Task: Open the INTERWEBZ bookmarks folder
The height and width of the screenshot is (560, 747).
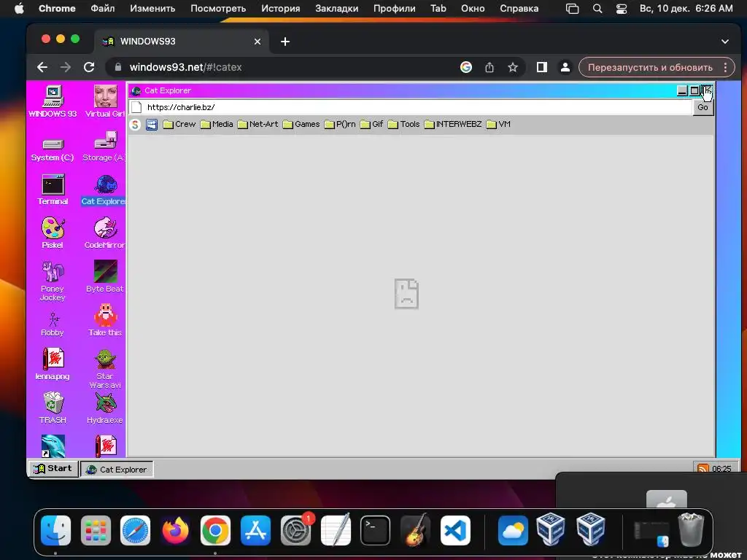Action: coord(452,124)
